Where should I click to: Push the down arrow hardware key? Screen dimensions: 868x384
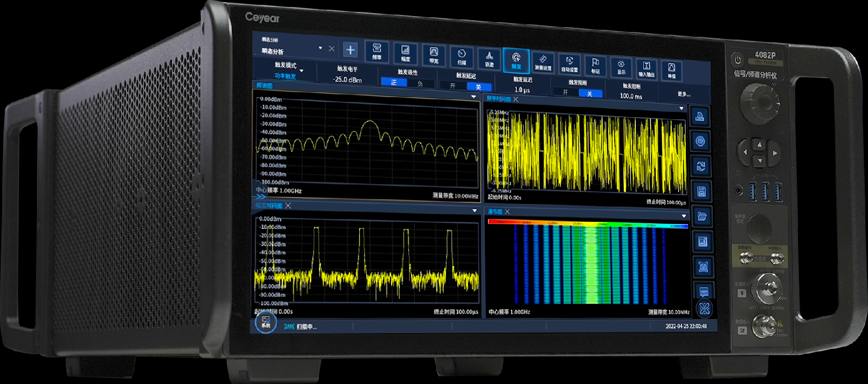coord(759,161)
